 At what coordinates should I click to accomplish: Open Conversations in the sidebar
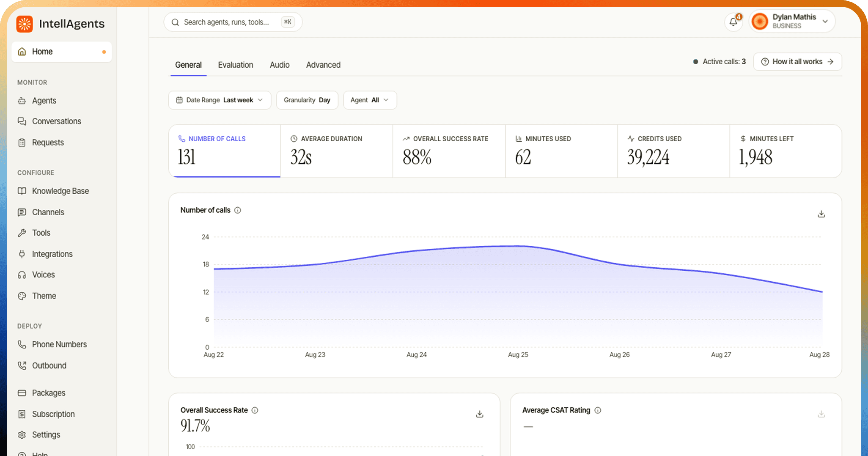49,121
